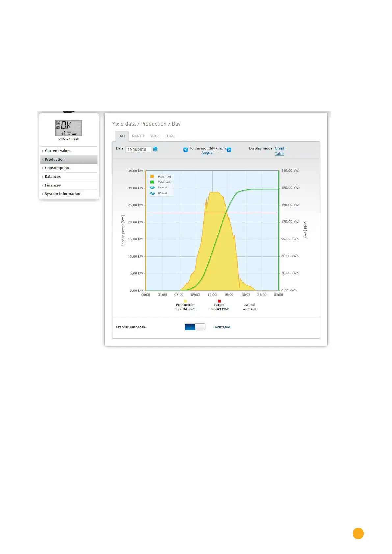Viewport: 392px width, 554px height.
Task: Select Table display mode link
Action: click(x=279, y=154)
